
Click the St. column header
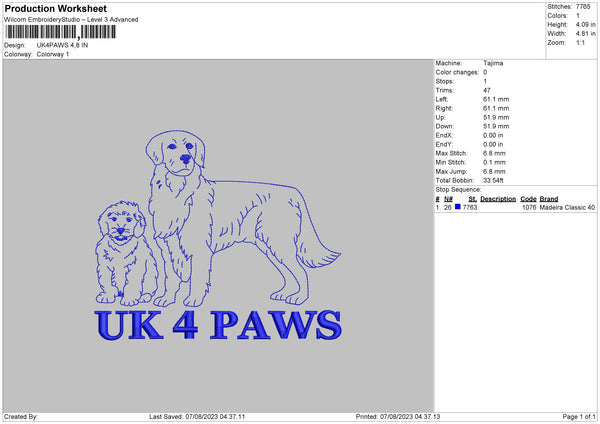tap(473, 198)
